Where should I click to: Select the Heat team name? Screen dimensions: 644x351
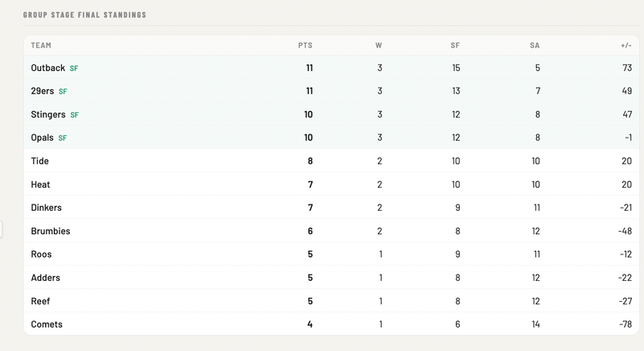[x=40, y=184]
